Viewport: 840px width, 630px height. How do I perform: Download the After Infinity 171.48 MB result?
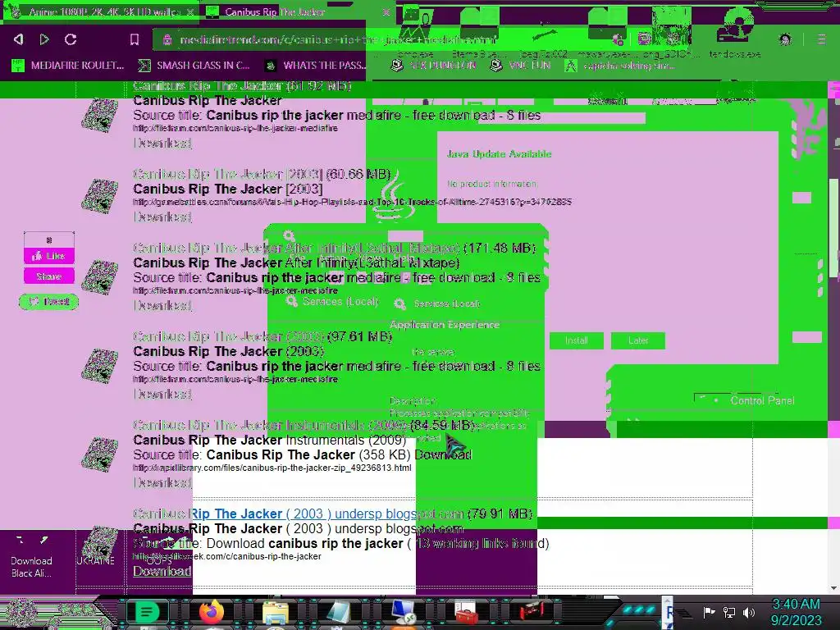pos(162,305)
